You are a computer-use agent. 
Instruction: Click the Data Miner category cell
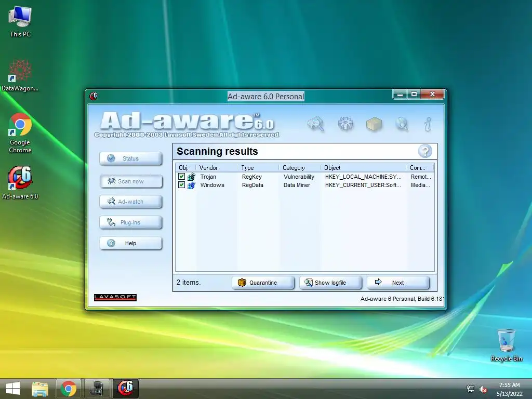(x=297, y=185)
